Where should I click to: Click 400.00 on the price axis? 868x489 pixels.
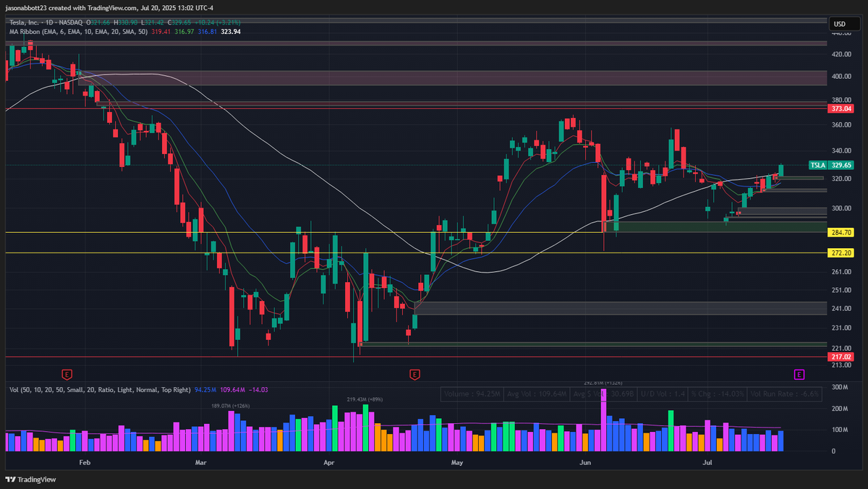coord(842,77)
